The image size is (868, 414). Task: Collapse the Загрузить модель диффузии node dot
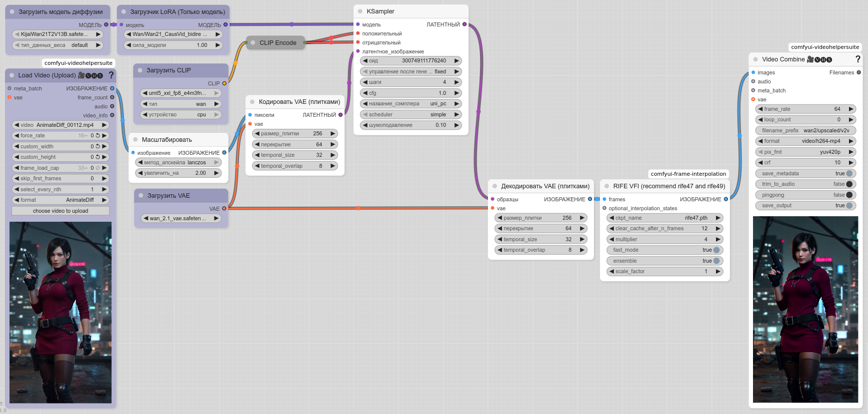(x=12, y=12)
